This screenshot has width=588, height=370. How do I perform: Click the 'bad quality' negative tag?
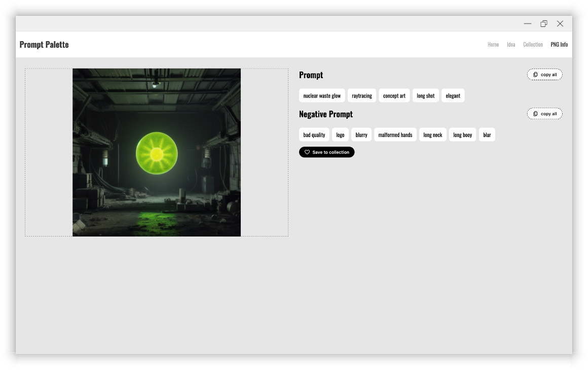tap(314, 134)
